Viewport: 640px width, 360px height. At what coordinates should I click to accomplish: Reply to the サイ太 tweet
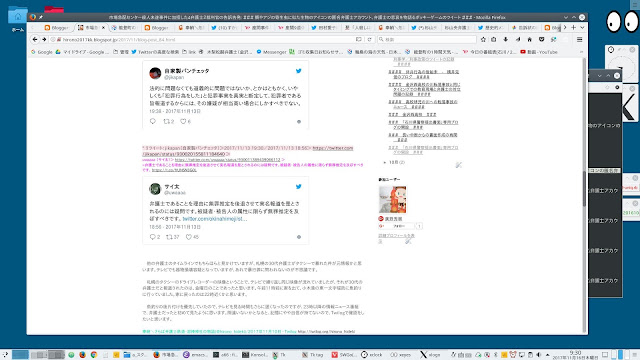[155, 237]
